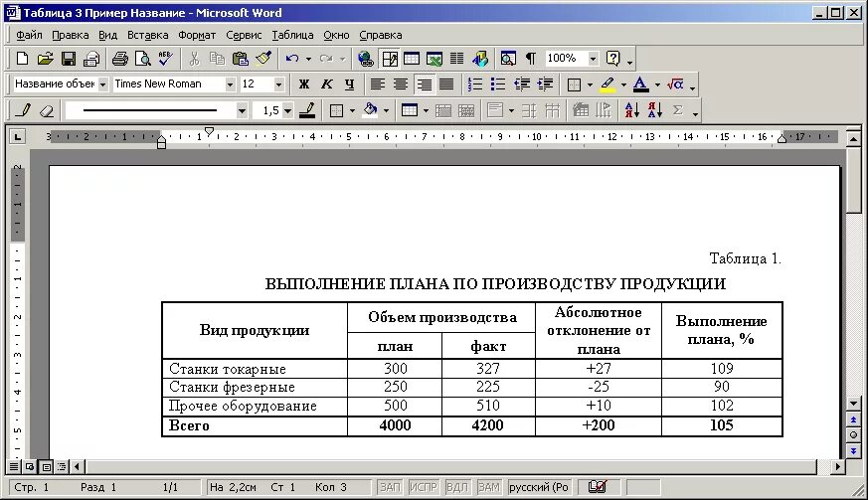This screenshot has height=500, width=868.
Task: Click the vertical scrollbar down arrow
Action: coord(853,405)
